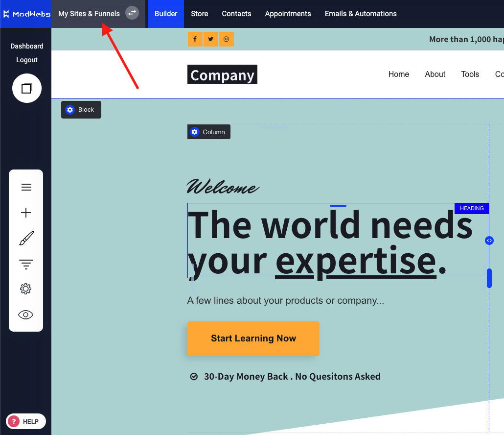Viewport: 504px width, 435px height.
Task: Open the Add Element panel using the plus icon
Action: coord(25,212)
